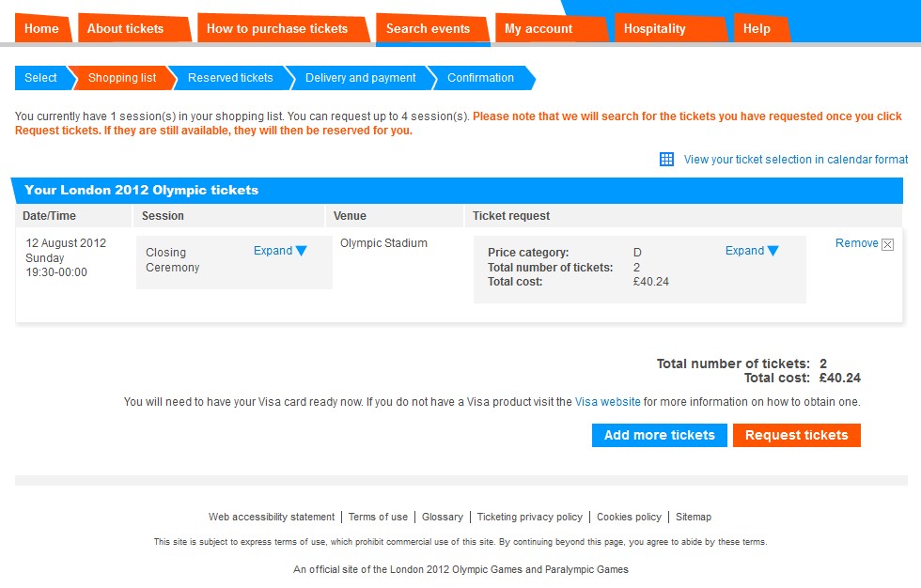Open the Help tab
This screenshot has height=588, width=921.
[757, 28]
